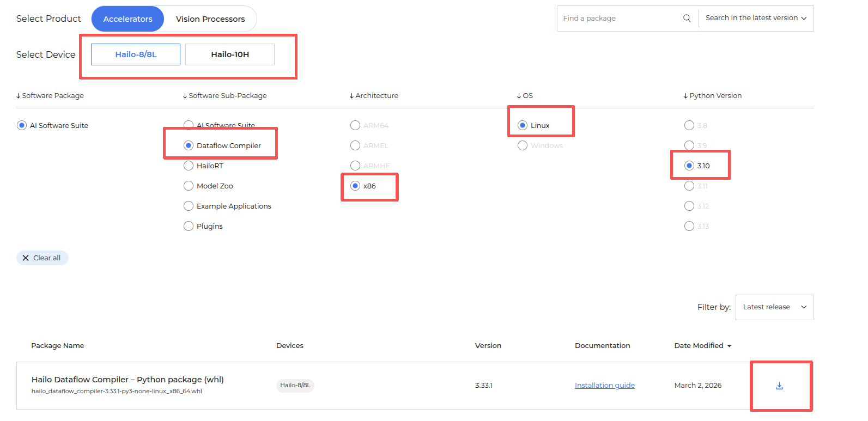Select Model Zoo sub-package

(x=189, y=186)
